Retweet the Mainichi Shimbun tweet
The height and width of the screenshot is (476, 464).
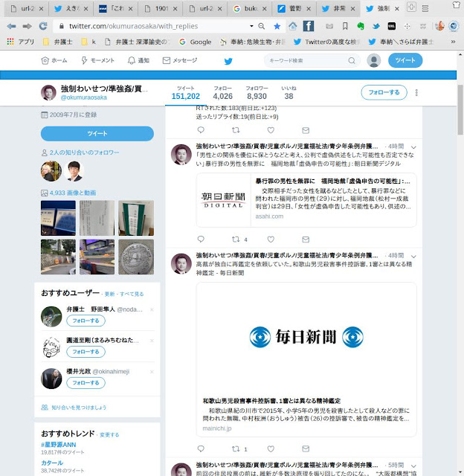tap(236, 448)
